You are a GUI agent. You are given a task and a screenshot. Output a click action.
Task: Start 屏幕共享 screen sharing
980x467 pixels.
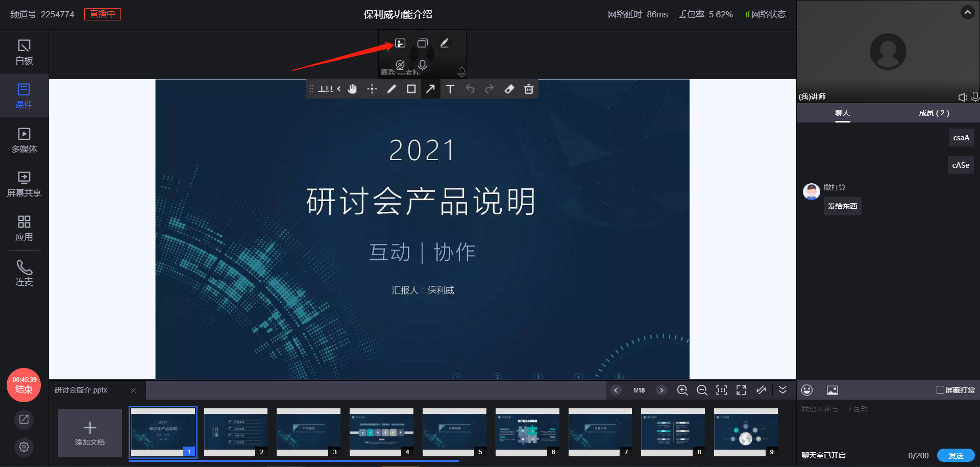pos(24,184)
